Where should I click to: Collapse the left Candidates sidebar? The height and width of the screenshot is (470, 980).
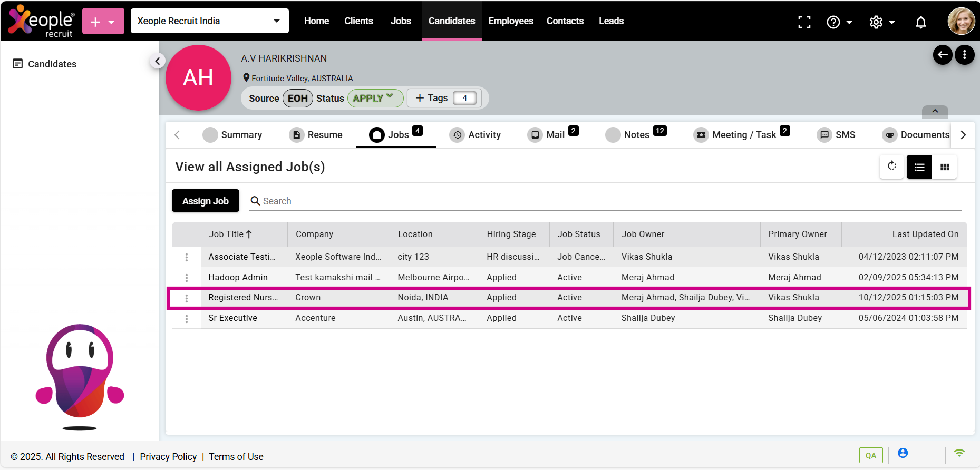(157, 61)
